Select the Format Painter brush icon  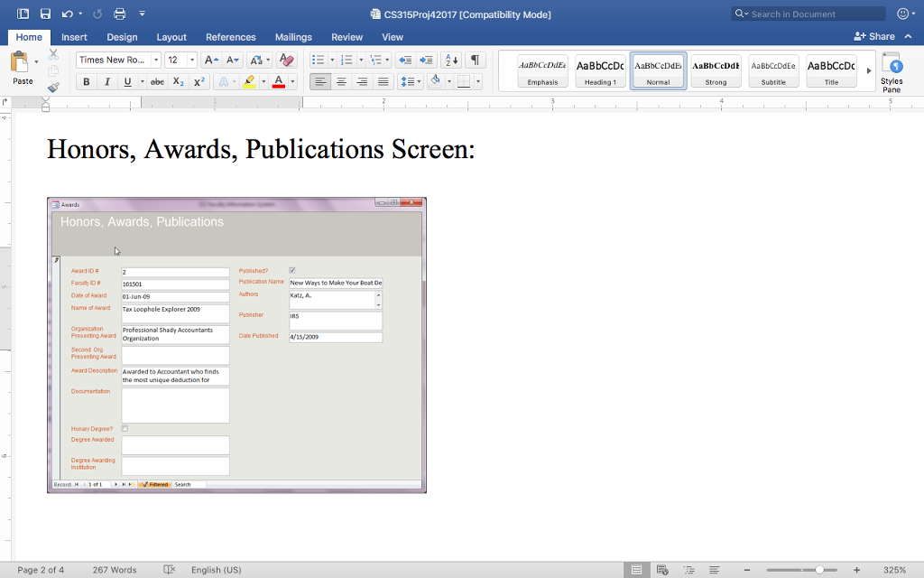pos(53,88)
